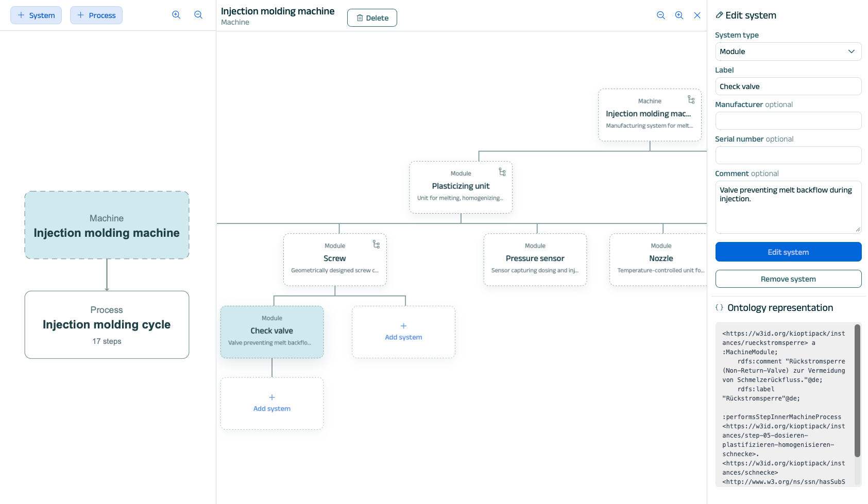Focus the Manufacturer input field
Viewport: 868px width, 504px height.
[788, 121]
